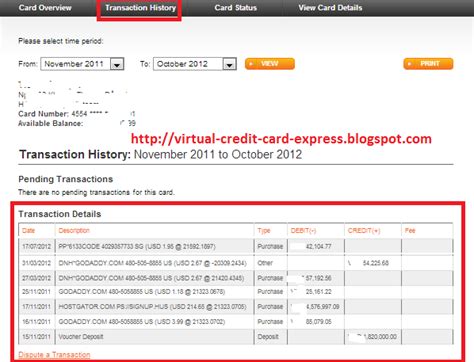Click the HOSTGATOR.COM transaction description

152,307
